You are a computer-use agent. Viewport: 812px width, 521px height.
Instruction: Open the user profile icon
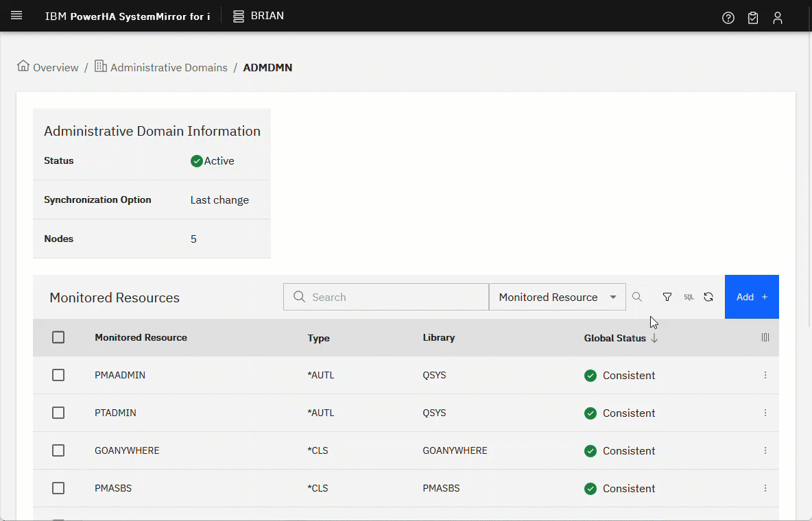coord(777,18)
